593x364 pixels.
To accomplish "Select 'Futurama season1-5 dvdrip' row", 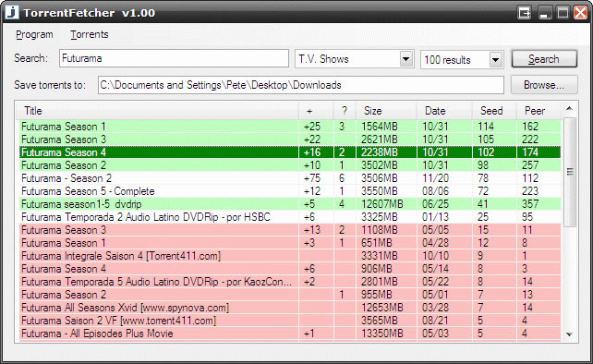I will [x=290, y=204].
